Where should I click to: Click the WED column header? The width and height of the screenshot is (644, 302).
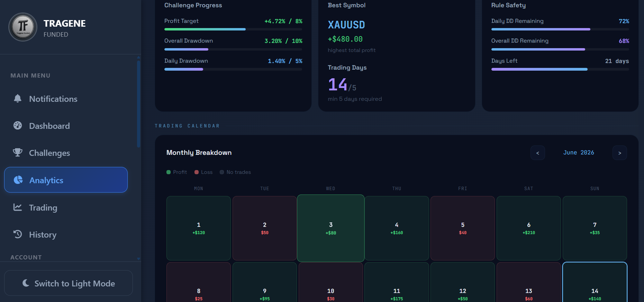(330, 188)
